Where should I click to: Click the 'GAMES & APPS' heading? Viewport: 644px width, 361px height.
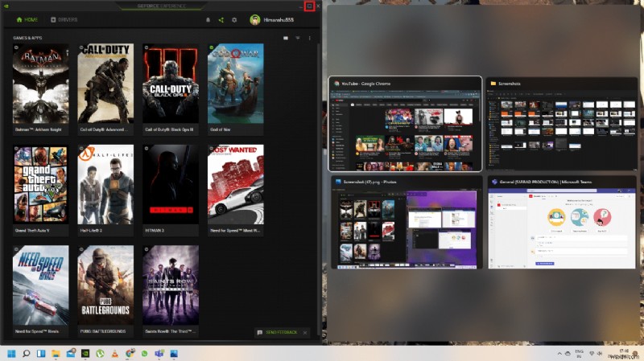[x=27, y=38]
